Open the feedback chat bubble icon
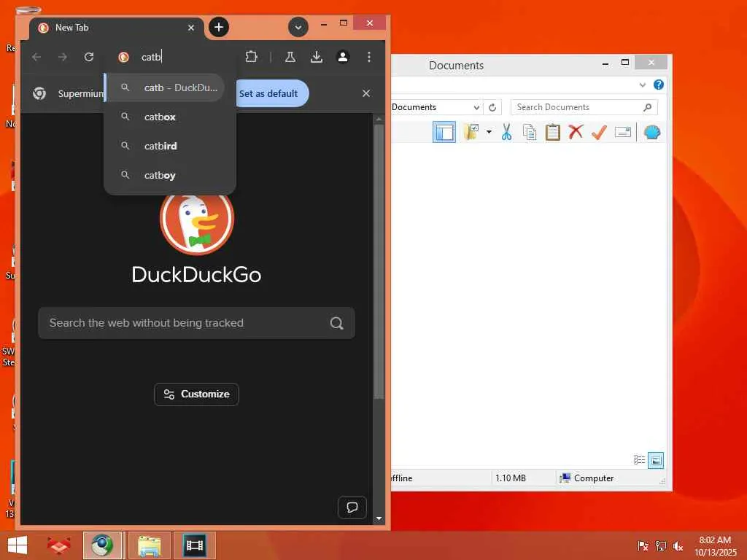The height and width of the screenshot is (560, 747). (x=352, y=507)
